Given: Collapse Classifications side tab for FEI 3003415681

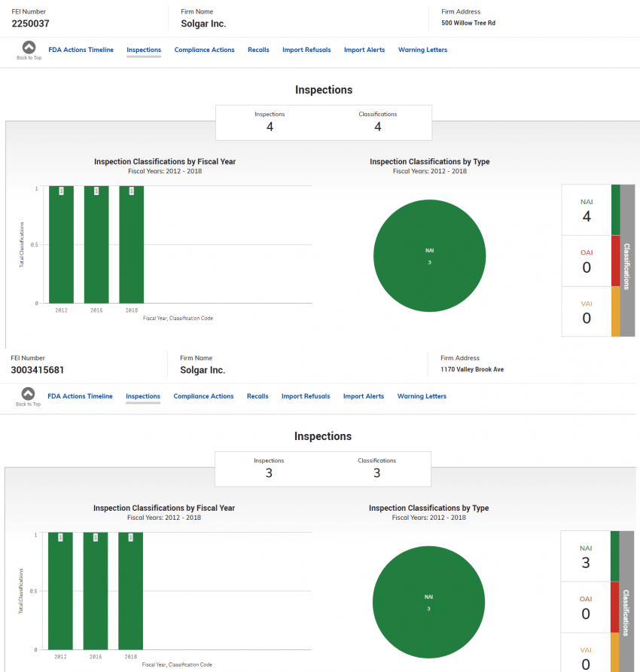Looking at the screenshot, I should pyautogui.click(x=626, y=602).
